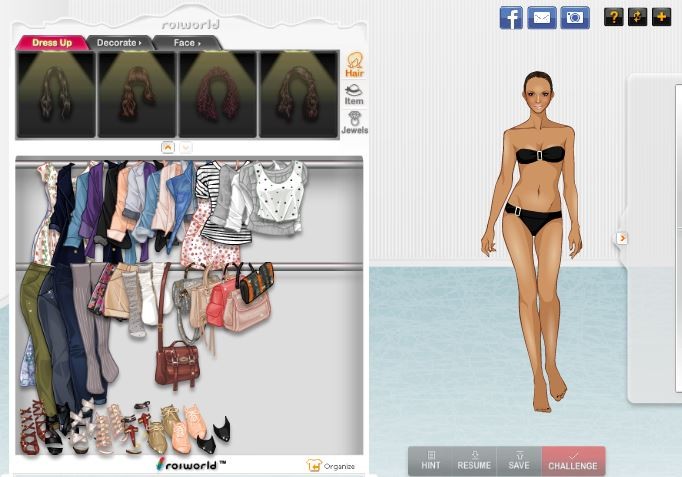
Task: Select the Dress Up tab
Action: (51, 43)
